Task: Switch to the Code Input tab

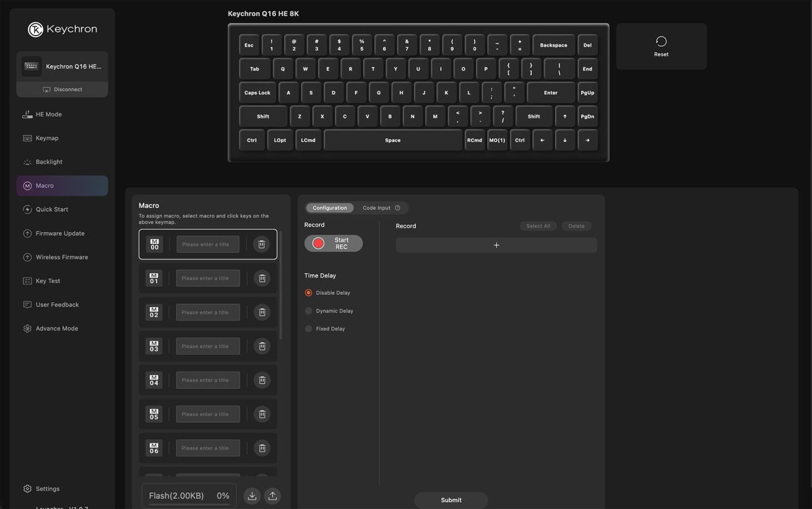Action: coord(376,208)
